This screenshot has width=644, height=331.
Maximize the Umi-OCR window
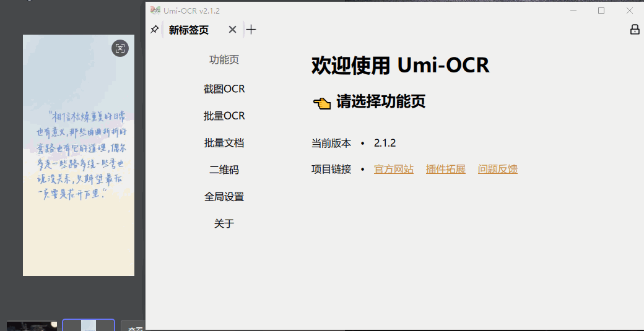pos(601,11)
